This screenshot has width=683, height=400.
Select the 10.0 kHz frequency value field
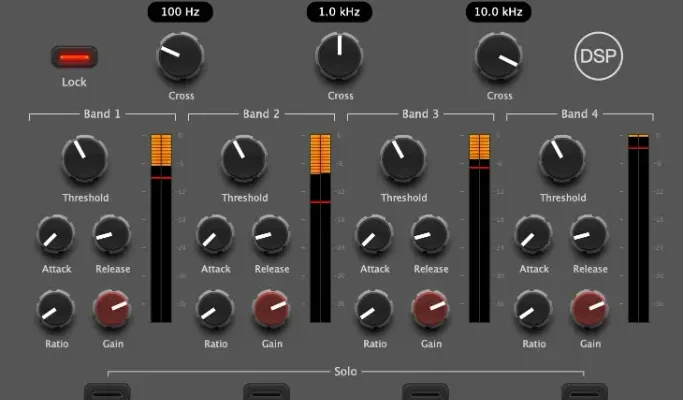point(498,12)
